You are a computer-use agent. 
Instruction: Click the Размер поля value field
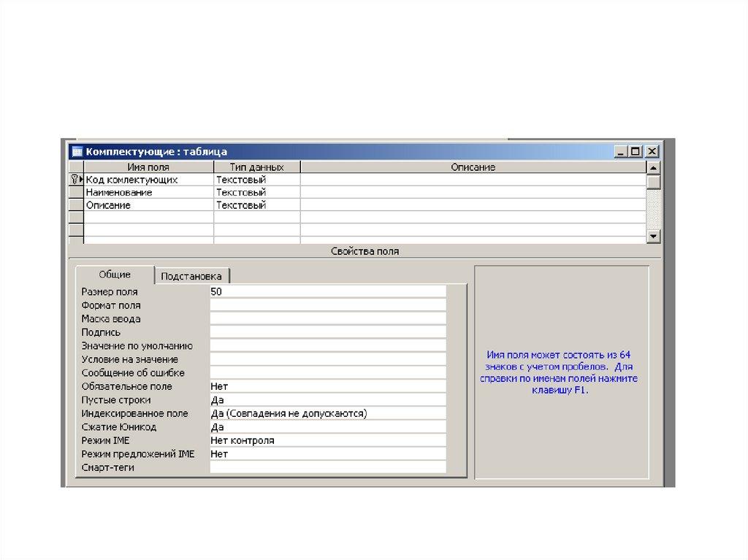click(327, 291)
